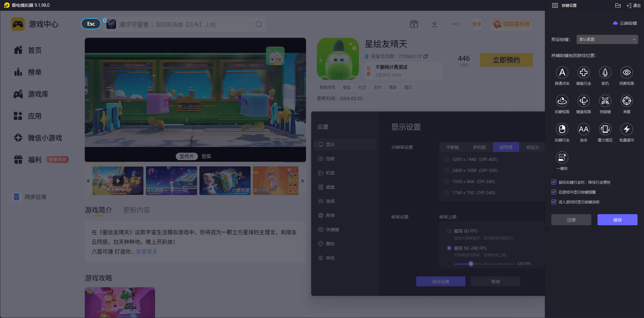This screenshot has width=644, height=318.
Task: Click the 还原 restore button
Action: 571,220
